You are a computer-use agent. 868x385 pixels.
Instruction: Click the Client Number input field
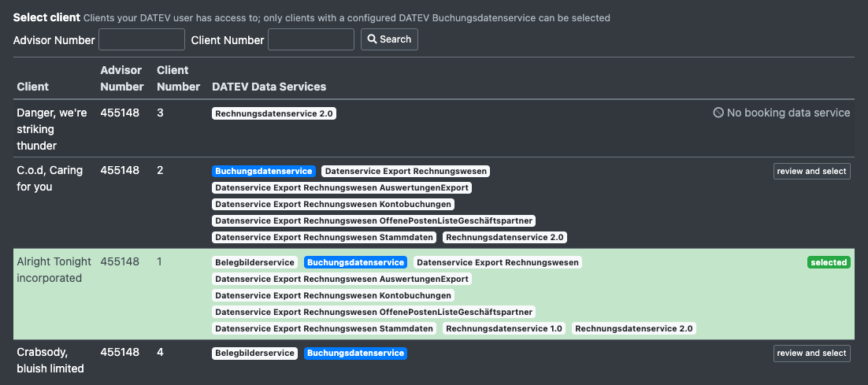pos(311,39)
